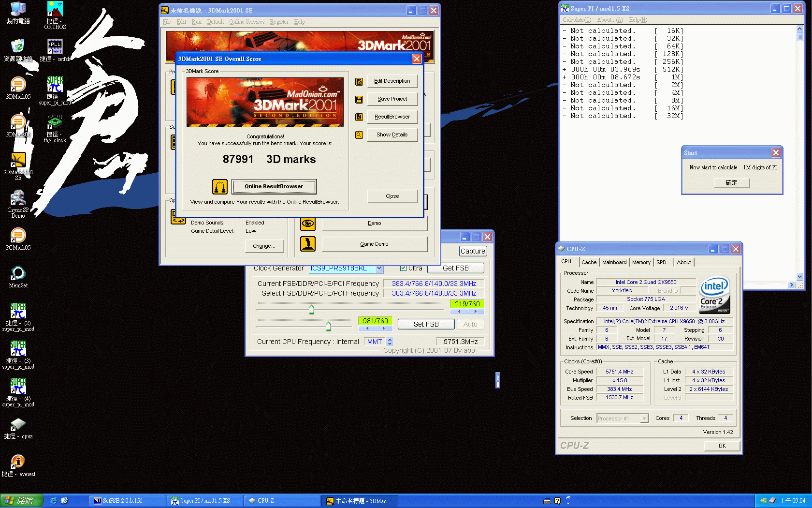The image size is (812, 508).
Task: Open the ORTHOS desktop shortcut
Action: [55, 15]
